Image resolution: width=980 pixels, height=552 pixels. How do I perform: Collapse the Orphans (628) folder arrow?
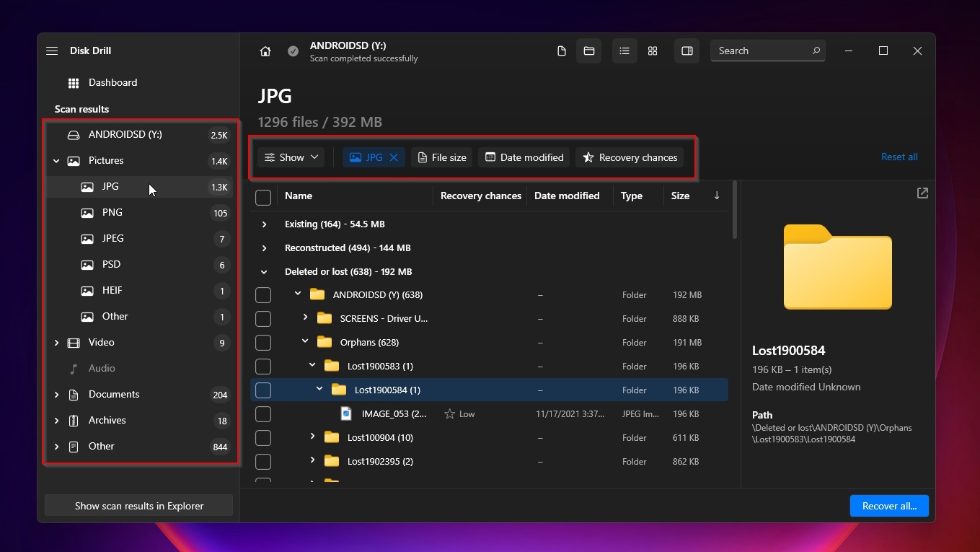pyautogui.click(x=305, y=342)
